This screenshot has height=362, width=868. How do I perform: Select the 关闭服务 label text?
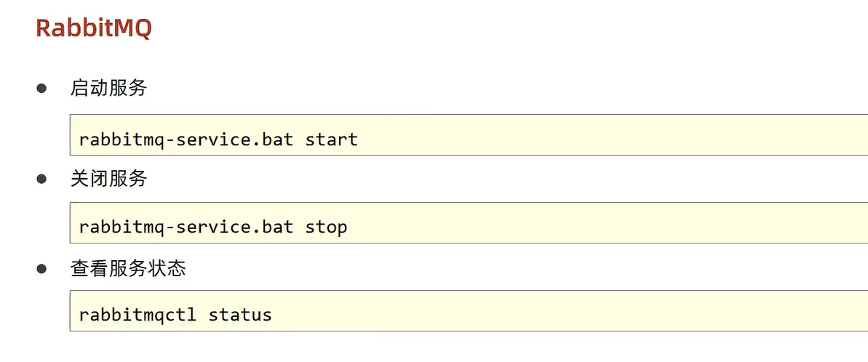coord(108,178)
